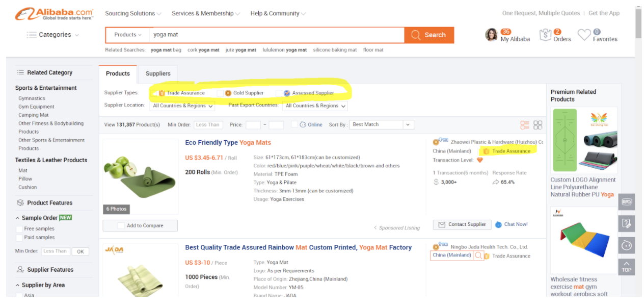The height and width of the screenshot is (308, 644).
Task: Click the Related Category list icon
Action: [x=20, y=72]
